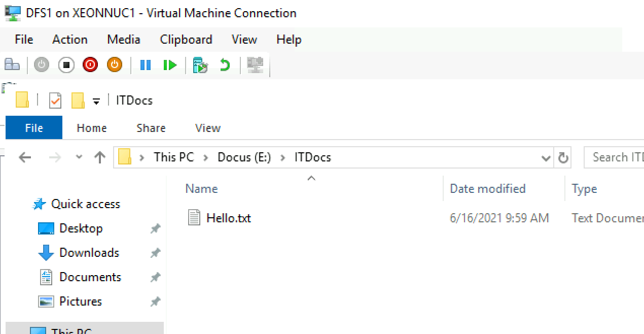Click the green Reset play icon
The image size is (644, 334).
point(170,65)
